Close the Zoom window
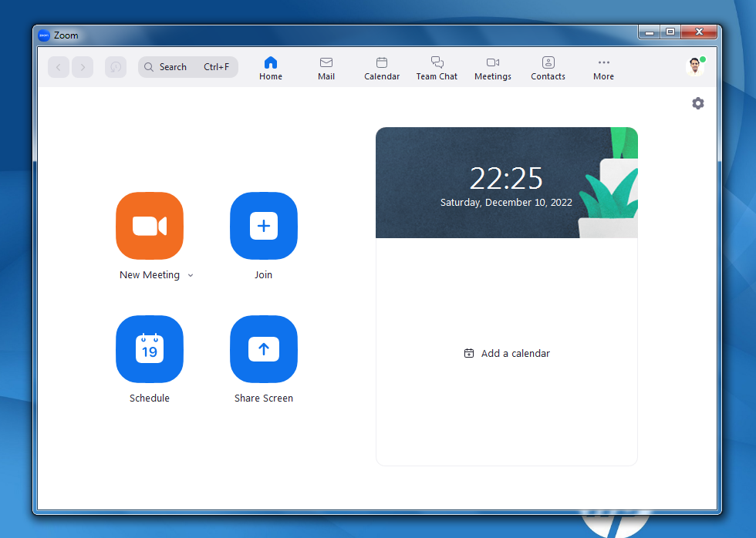 (699, 32)
